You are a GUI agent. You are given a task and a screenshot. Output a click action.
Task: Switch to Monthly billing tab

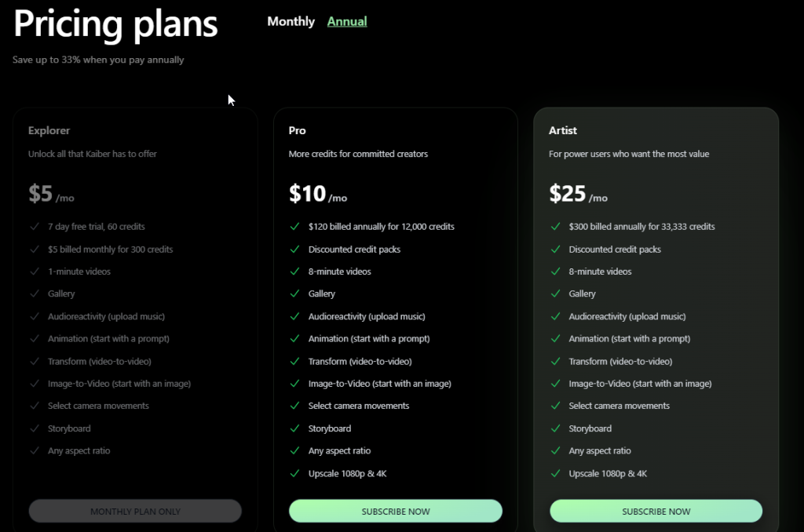291,22
